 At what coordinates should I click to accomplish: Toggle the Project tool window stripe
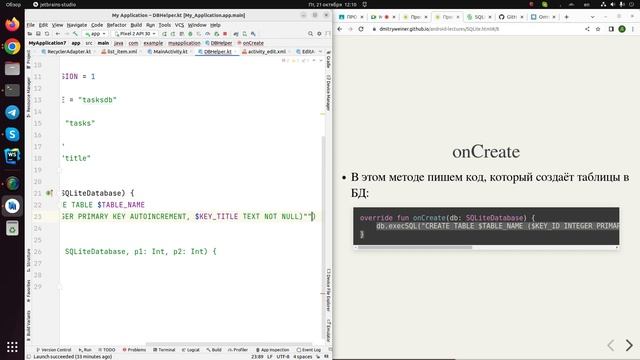pos(28,60)
